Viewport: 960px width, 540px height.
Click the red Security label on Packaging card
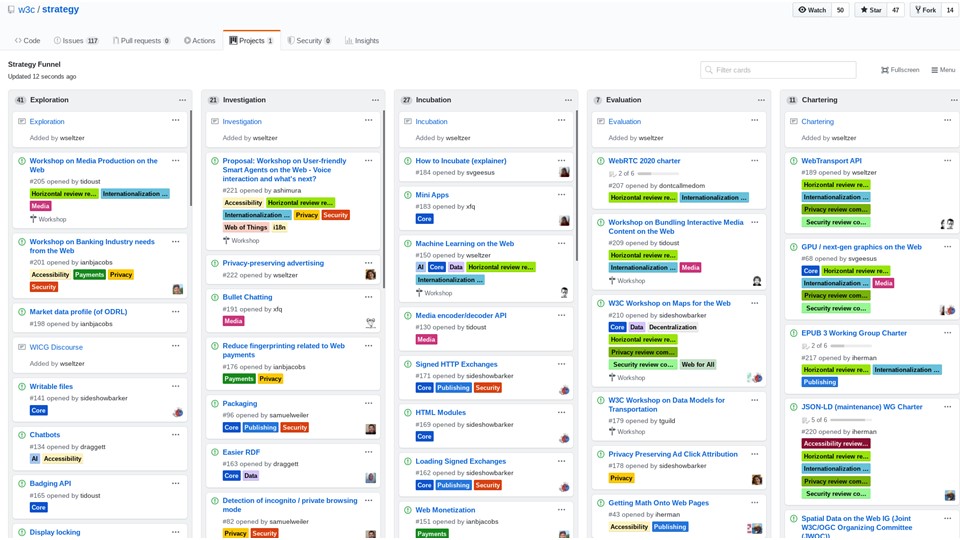(294, 427)
